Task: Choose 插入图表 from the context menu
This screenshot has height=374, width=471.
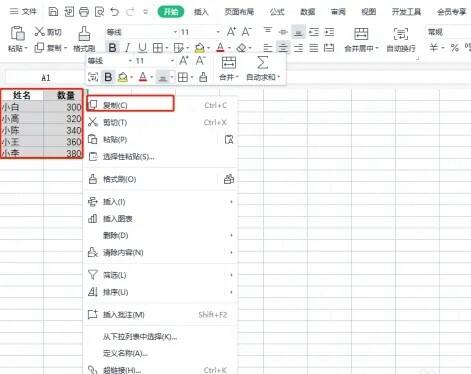Action: 161,219
